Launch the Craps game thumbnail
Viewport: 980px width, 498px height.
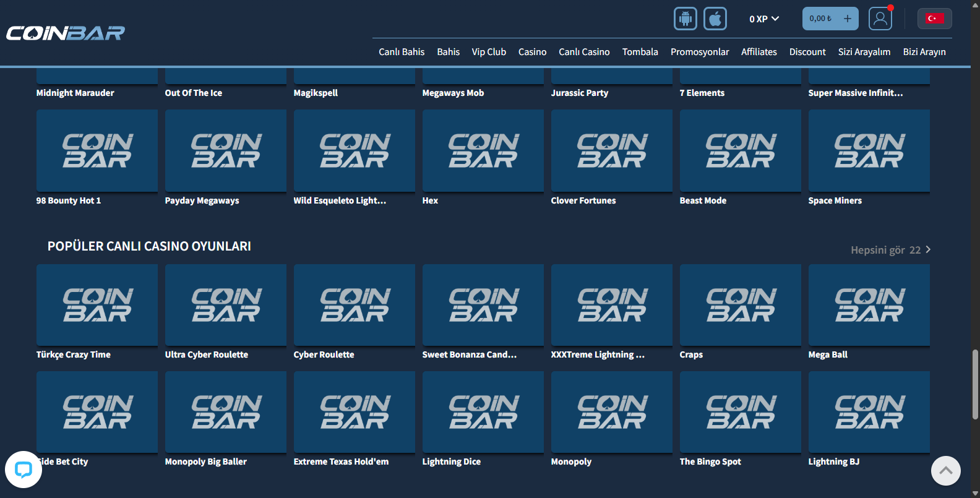click(x=741, y=305)
